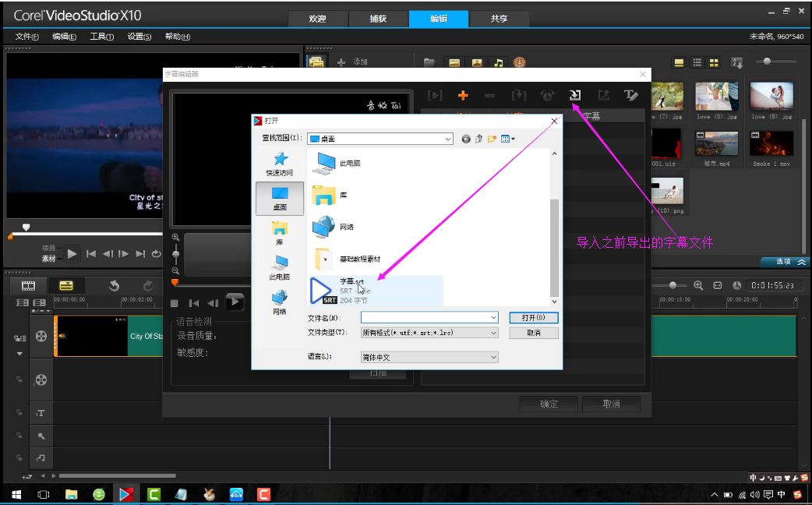
Task: Click the export subtitle file icon
Action: point(603,95)
